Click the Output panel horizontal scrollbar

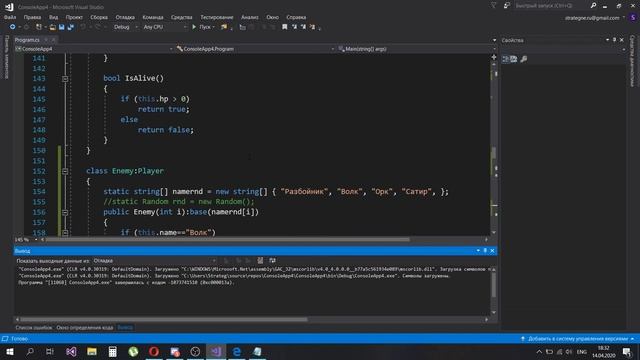pyautogui.click(x=163, y=319)
